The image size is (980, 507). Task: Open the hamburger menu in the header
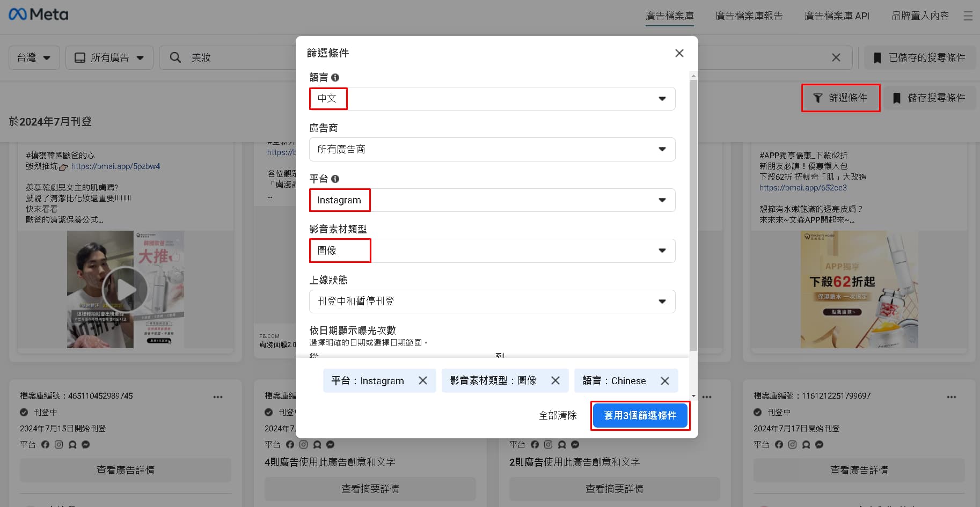[968, 16]
